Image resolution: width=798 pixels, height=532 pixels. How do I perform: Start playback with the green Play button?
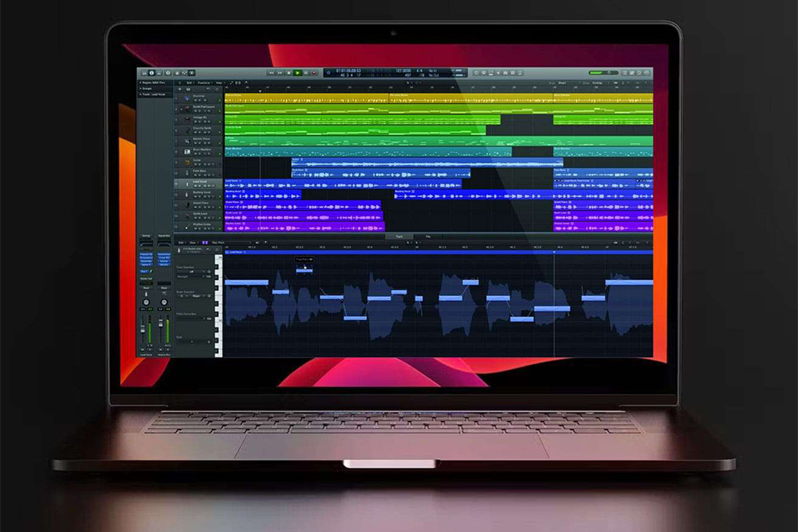[x=298, y=73]
